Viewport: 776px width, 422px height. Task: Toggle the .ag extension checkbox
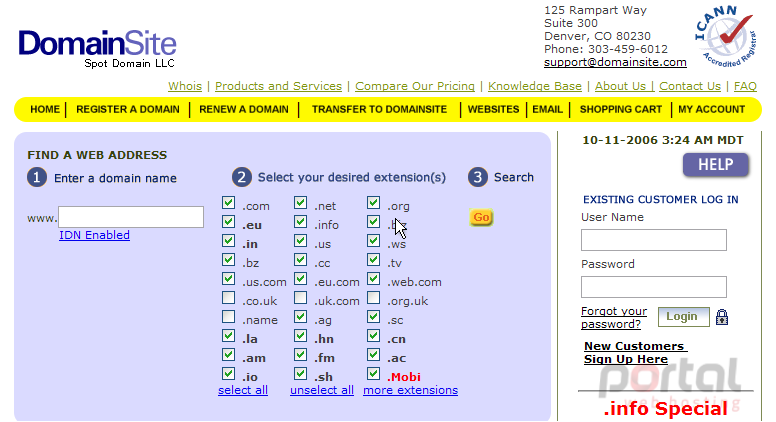click(x=300, y=316)
